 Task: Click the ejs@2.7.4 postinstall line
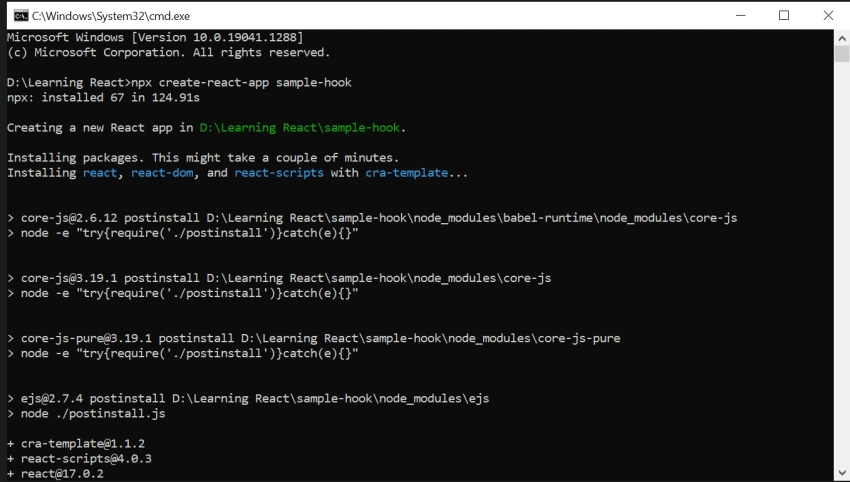248,399
